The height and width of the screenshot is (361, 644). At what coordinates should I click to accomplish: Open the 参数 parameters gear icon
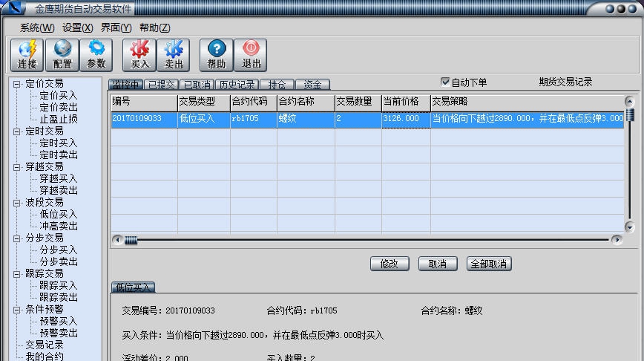click(x=96, y=55)
